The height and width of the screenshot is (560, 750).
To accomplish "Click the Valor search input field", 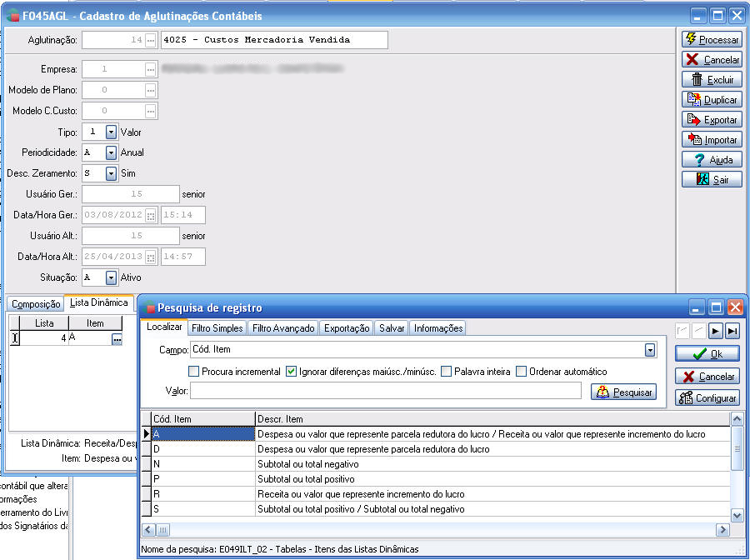I will [x=386, y=391].
